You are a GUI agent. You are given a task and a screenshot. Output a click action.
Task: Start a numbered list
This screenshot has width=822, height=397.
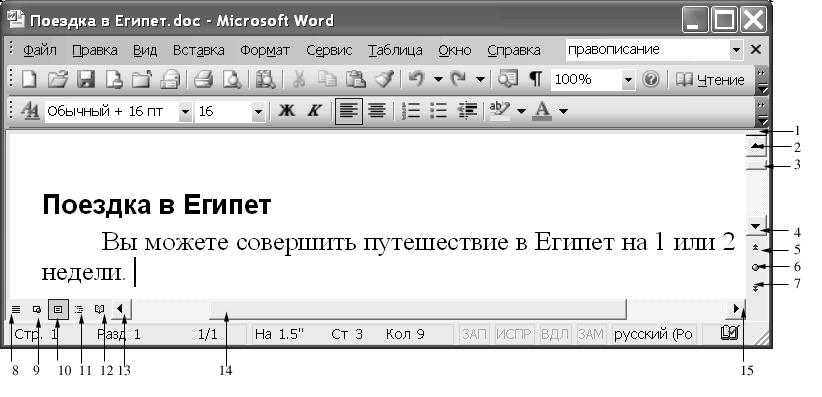point(411,111)
